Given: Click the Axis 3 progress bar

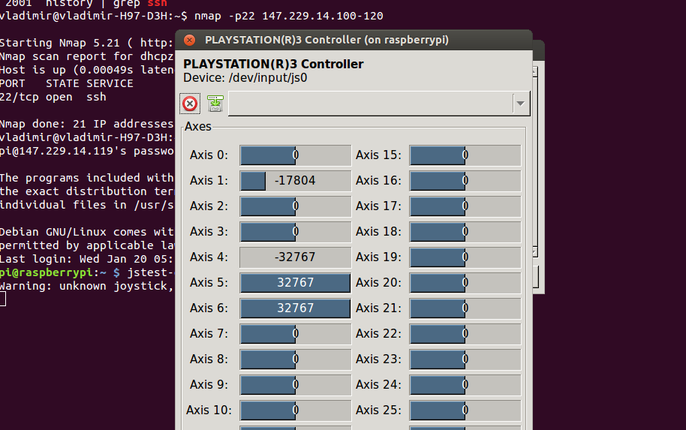Looking at the screenshot, I should [295, 231].
